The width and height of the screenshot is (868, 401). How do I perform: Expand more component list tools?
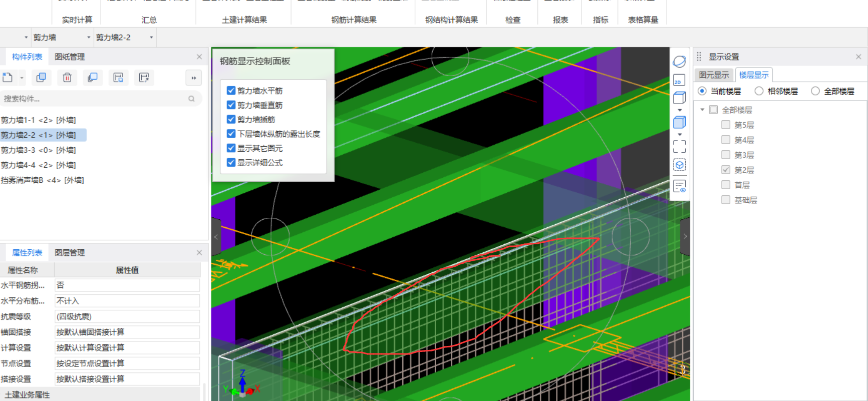(193, 78)
